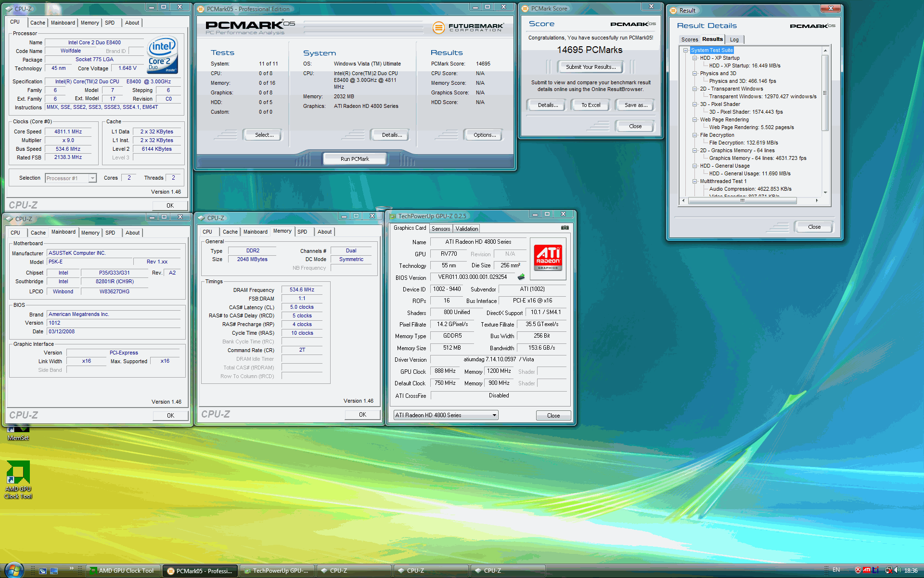924x578 pixels.
Task: Open the AMD GPU Clock Tool desktop shortcut
Action: click(x=18, y=480)
